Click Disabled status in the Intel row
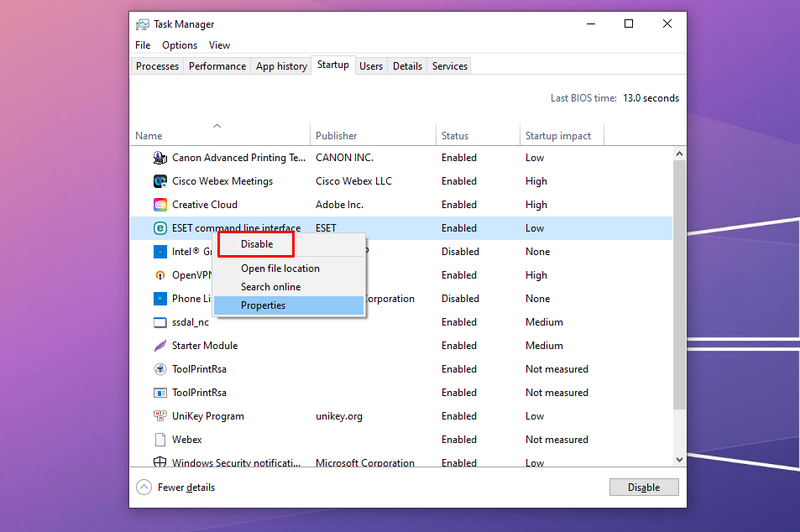 click(460, 251)
